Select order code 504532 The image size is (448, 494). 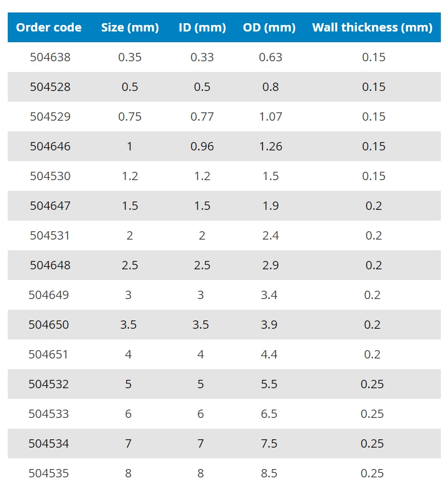(49, 384)
